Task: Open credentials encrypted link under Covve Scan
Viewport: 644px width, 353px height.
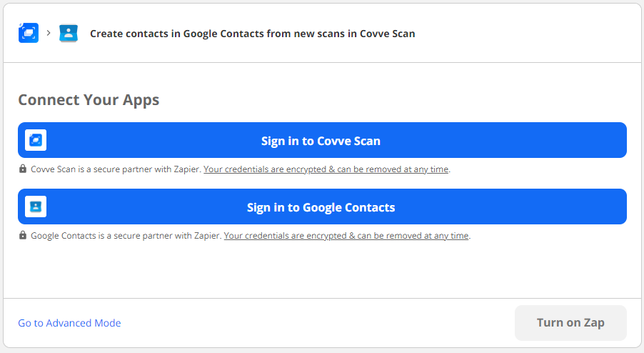Action: [x=326, y=169]
